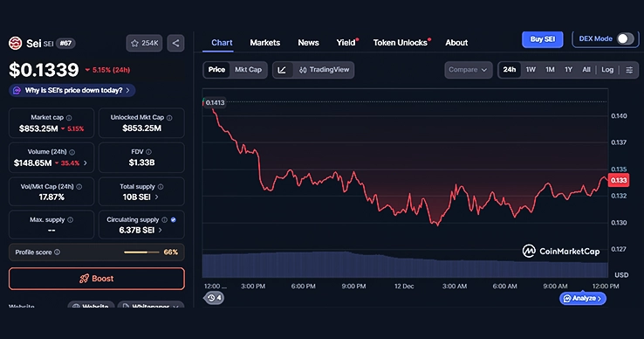
Task: Expand Circulating supply 6.37B SEI chevron
Action: pos(161,231)
